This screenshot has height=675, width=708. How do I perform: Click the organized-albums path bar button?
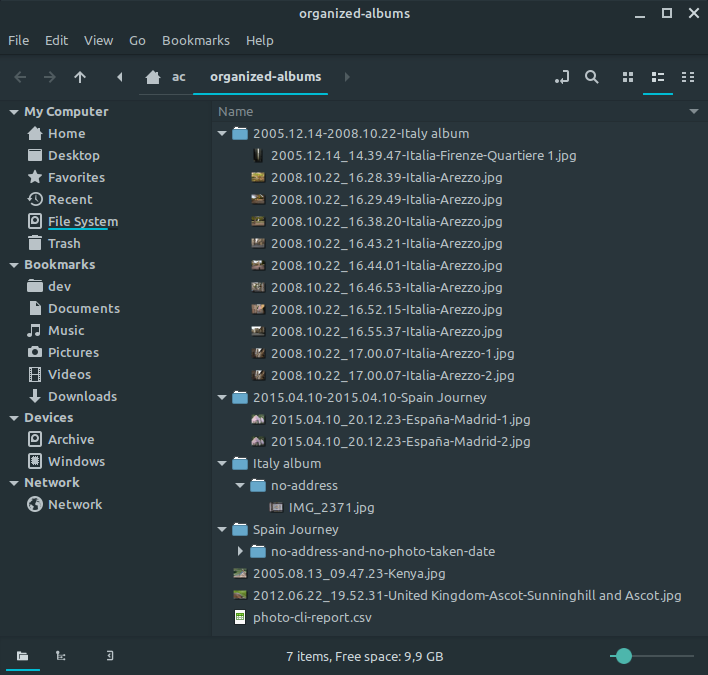266,77
